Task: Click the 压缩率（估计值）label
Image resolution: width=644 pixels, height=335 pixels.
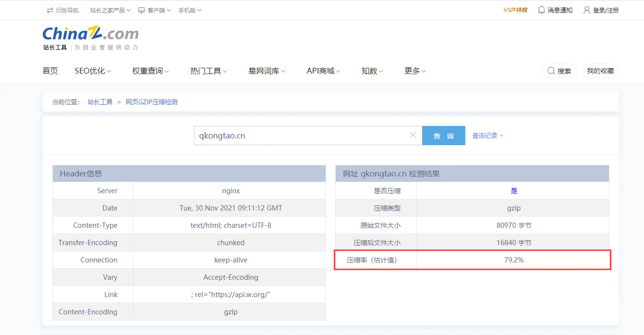Action: [x=373, y=260]
